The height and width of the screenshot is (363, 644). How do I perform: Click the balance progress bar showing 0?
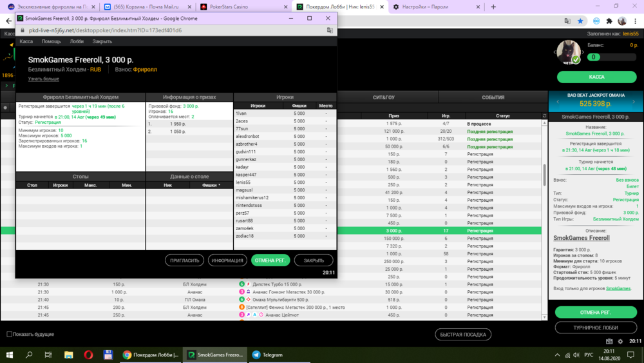[x=612, y=57]
